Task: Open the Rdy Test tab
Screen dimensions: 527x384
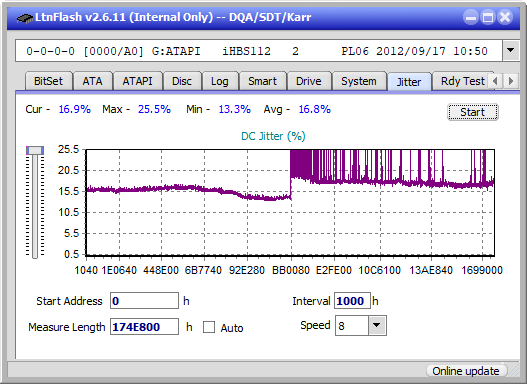Action: point(462,81)
